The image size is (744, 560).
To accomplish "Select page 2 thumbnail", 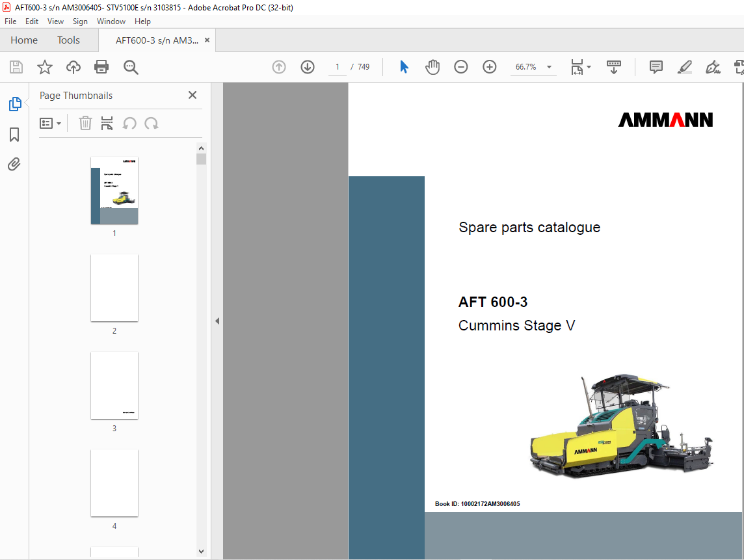I will (x=114, y=287).
